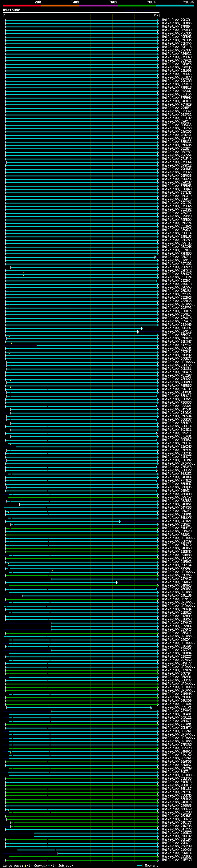Click arrowhead ending the UniRef100_Q10CJ2 alignment
Image resolution: width=197 pixels, height=868 pixels.
click(x=138, y=332)
